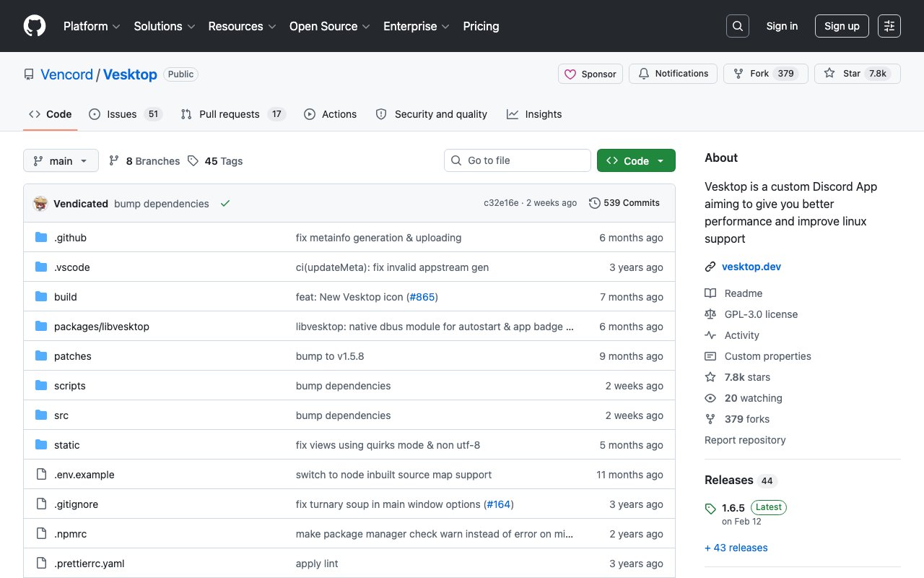This screenshot has width=924, height=578.
Task: Open the build folder icon
Action: pos(41,297)
